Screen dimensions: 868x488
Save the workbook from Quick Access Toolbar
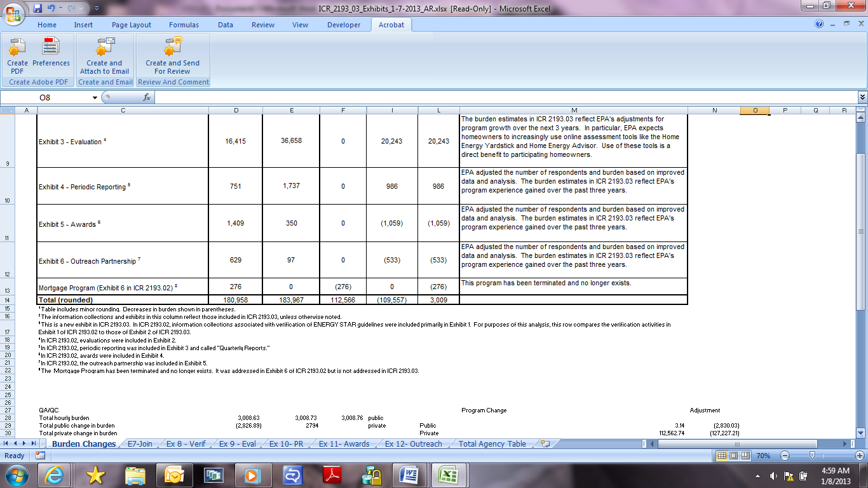pyautogui.click(x=37, y=8)
